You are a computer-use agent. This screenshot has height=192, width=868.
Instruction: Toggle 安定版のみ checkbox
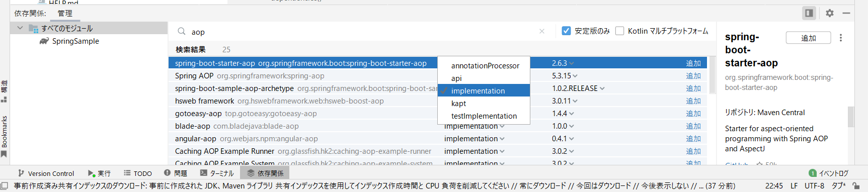(566, 31)
